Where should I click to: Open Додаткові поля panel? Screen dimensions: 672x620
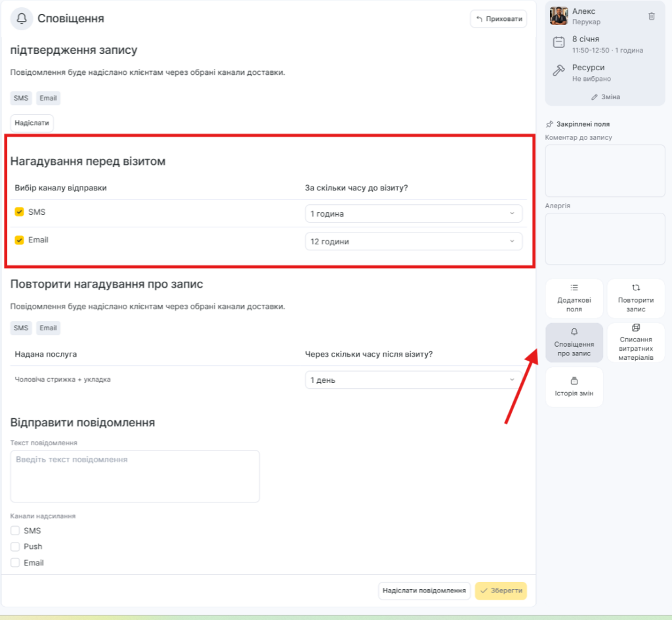(x=574, y=298)
